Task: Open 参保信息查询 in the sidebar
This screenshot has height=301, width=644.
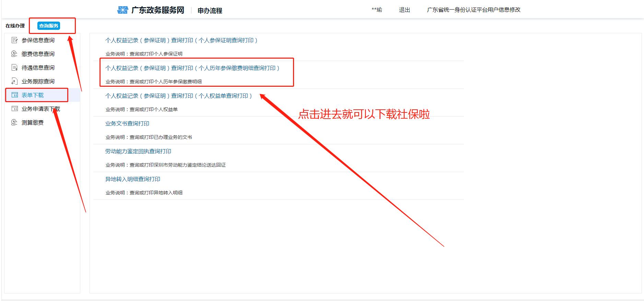Action: tap(38, 40)
